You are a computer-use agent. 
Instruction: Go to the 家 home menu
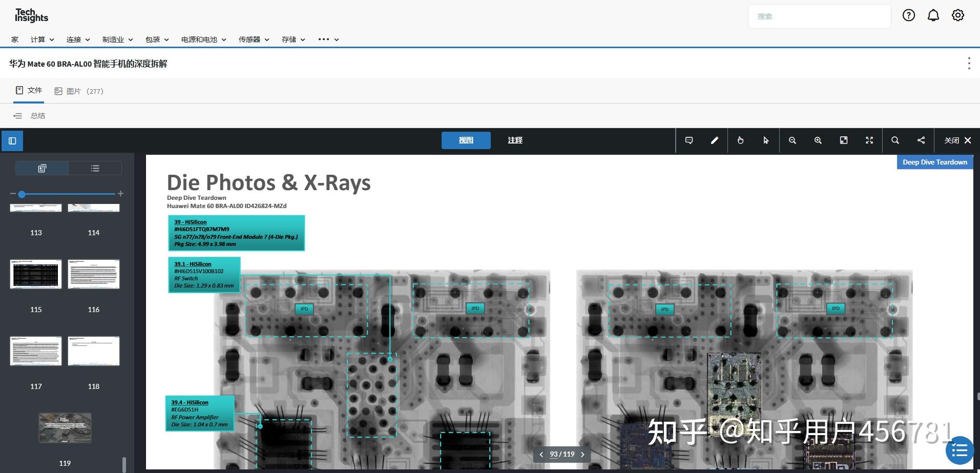pyautogui.click(x=15, y=39)
